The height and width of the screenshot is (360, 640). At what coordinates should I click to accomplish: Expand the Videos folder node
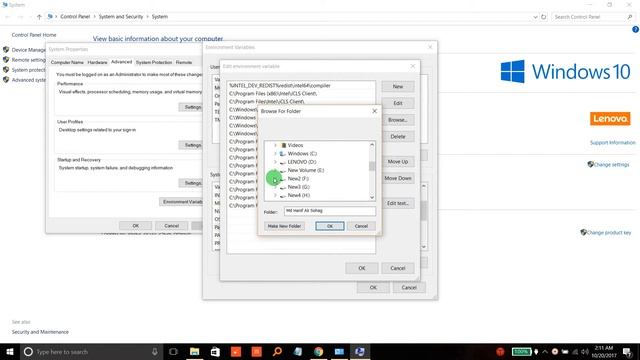point(275,145)
